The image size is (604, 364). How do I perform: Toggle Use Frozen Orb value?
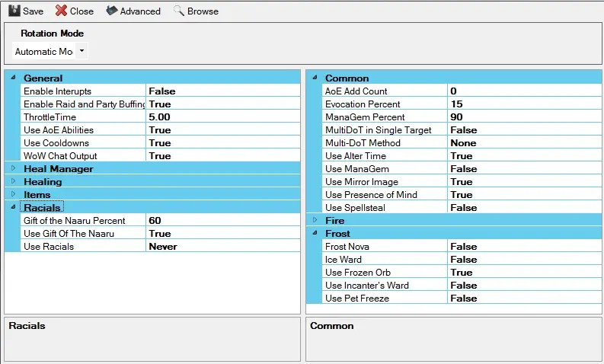(x=524, y=273)
